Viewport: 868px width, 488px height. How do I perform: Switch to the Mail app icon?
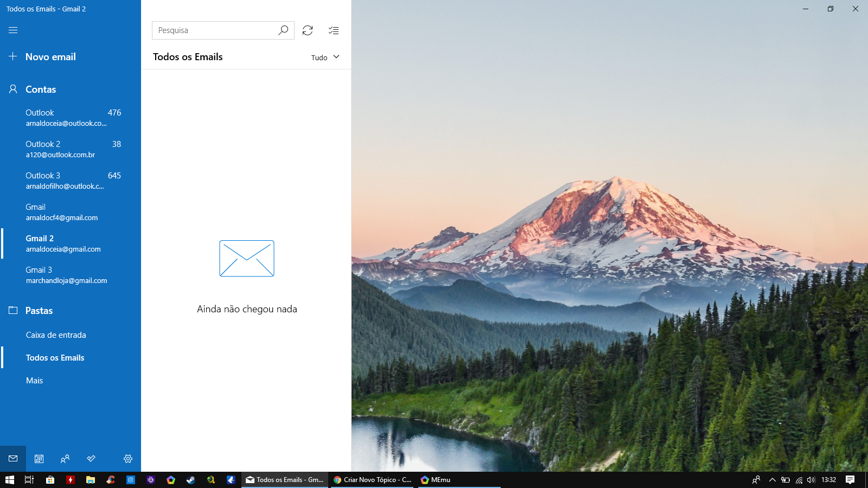click(x=13, y=459)
